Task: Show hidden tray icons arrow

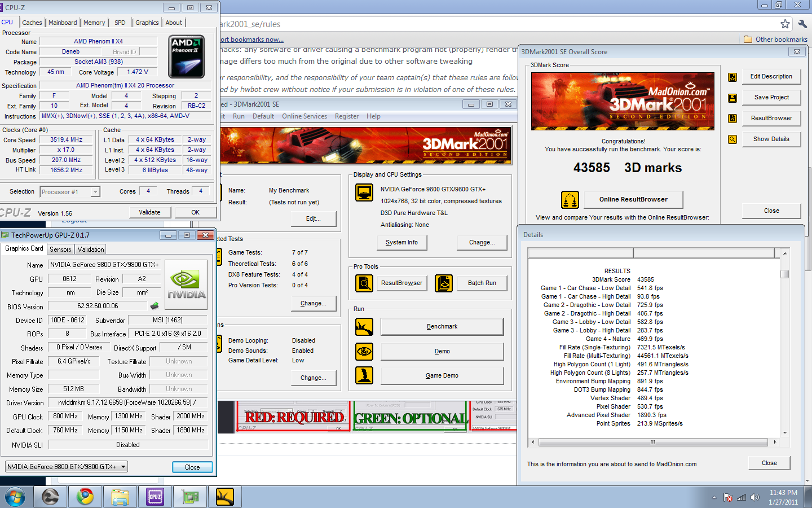Action: click(x=714, y=497)
